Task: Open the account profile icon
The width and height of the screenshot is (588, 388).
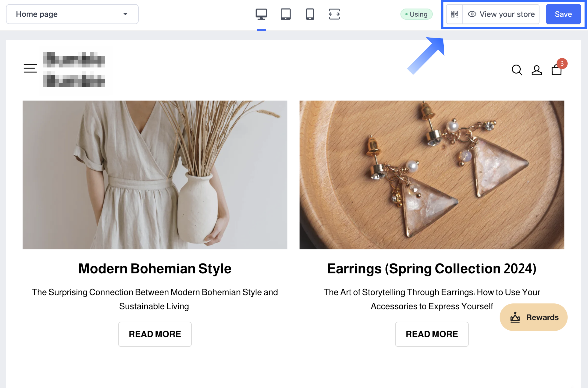Action: pos(536,70)
